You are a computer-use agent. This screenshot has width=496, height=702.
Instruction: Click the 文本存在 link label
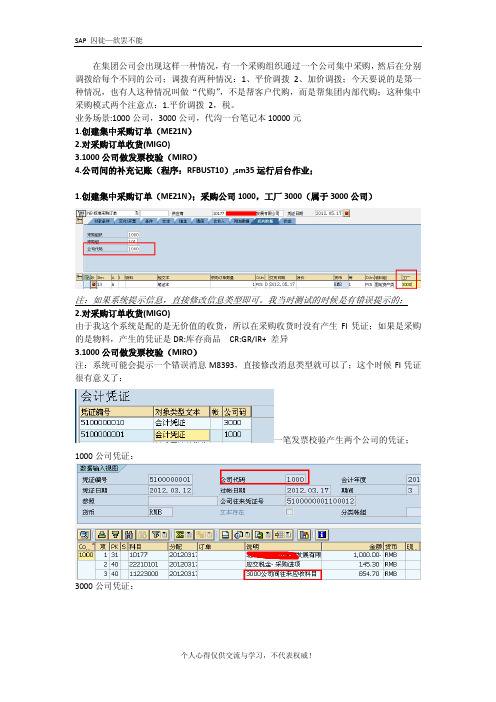click(x=232, y=512)
